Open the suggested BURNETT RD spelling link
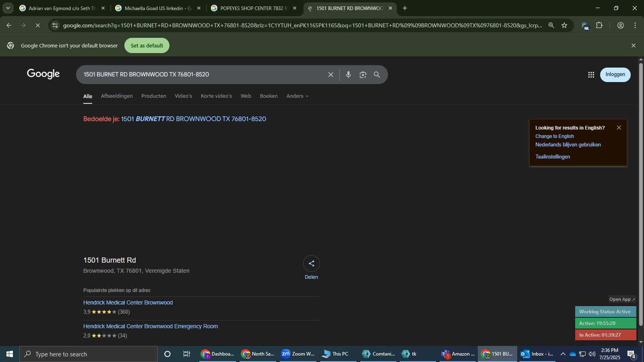The width and height of the screenshot is (644, 362). coord(194,119)
